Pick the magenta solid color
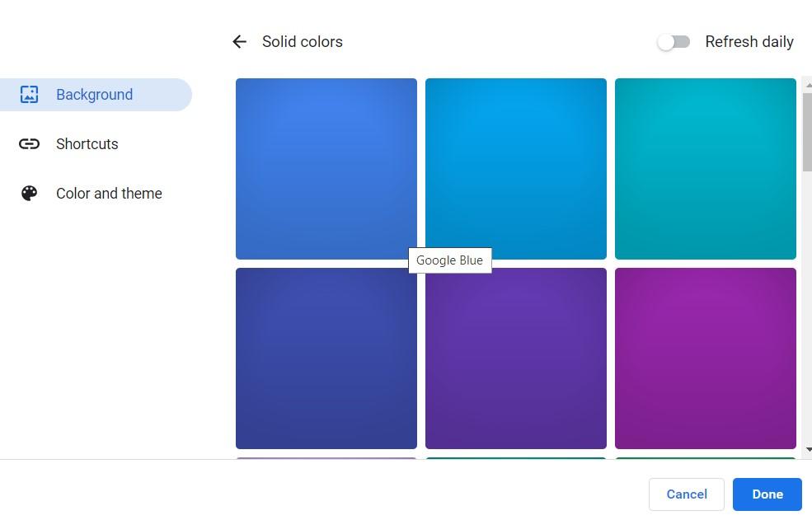Image resolution: width=812 pixels, height=520 pixels. click(705, 358)
